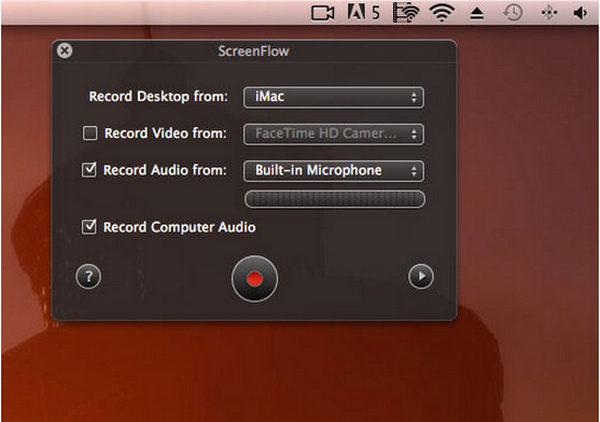
Task: Start recording with the red record button
Action: point(254,279)
